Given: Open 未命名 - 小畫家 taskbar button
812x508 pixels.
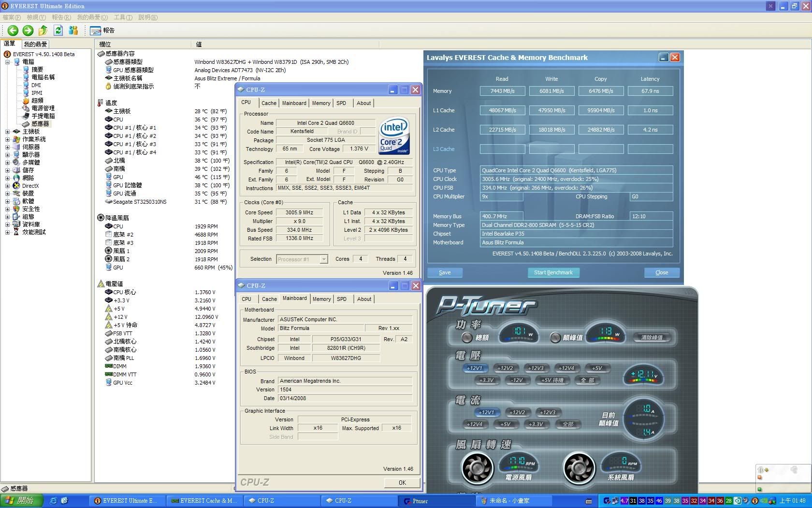Looking at the screenshot, I should [514, 501].
